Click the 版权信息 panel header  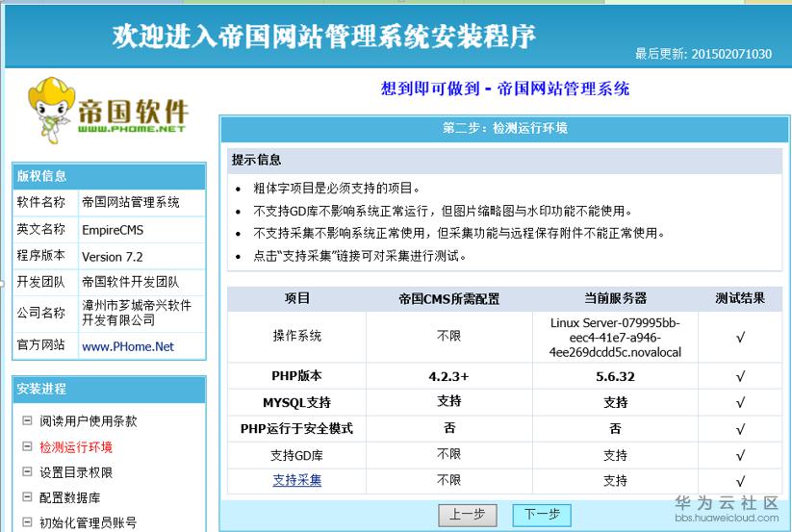pos(109,176)
